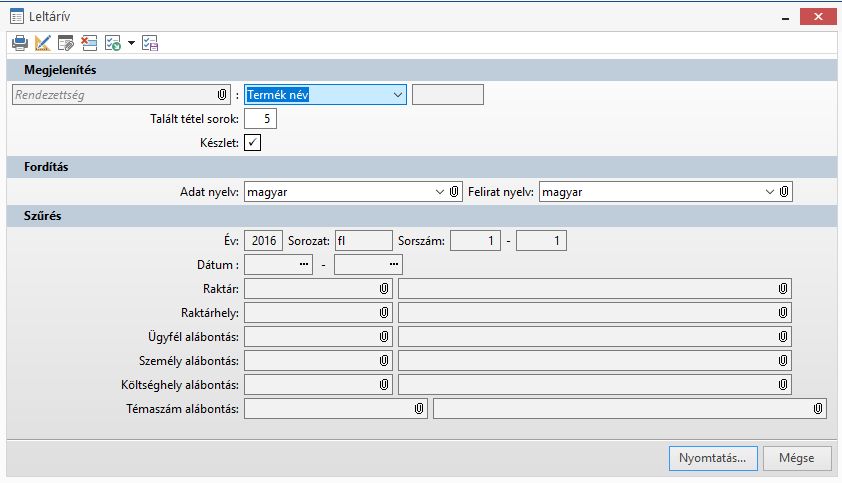Click the load settings checklist icon
The height and width of the screenshot is (483, 842).
click(x=113, y=43)
